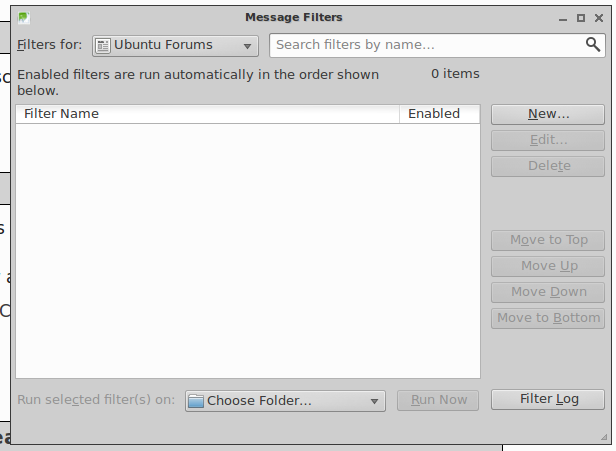
Task: Focus the Search filters by name field
Action: [x=437, y=45]
